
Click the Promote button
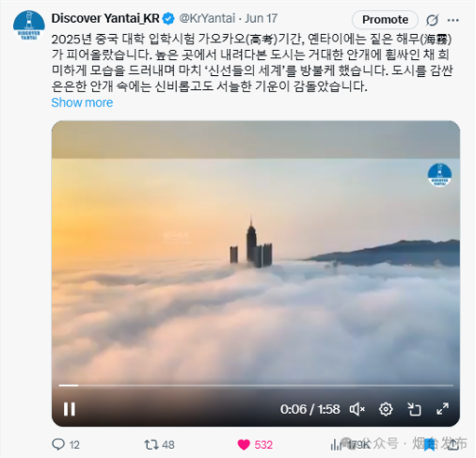point(385,20)
